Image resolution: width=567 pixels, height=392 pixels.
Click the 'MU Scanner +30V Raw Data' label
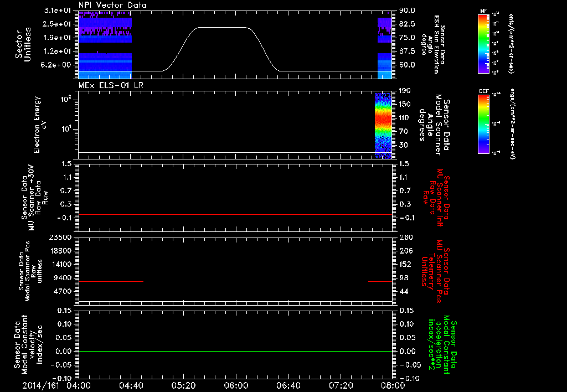click(35, 198)
